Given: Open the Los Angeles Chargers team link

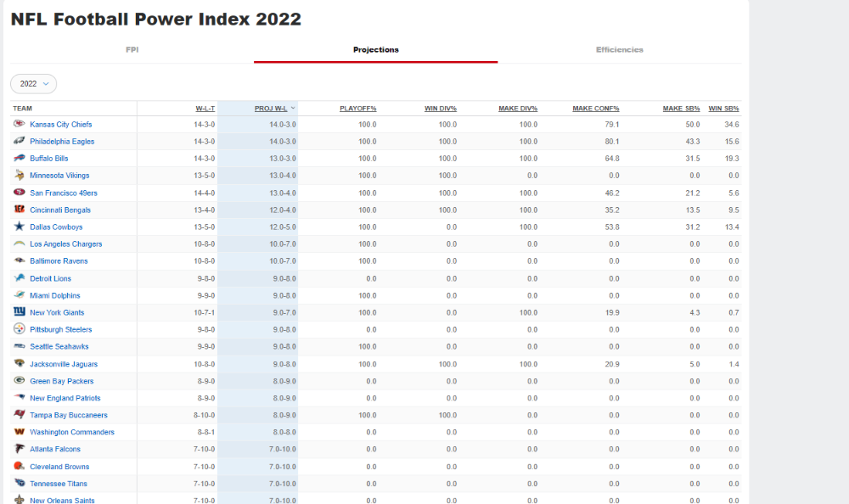Looking at the screenshot, I should click(65, 244).
